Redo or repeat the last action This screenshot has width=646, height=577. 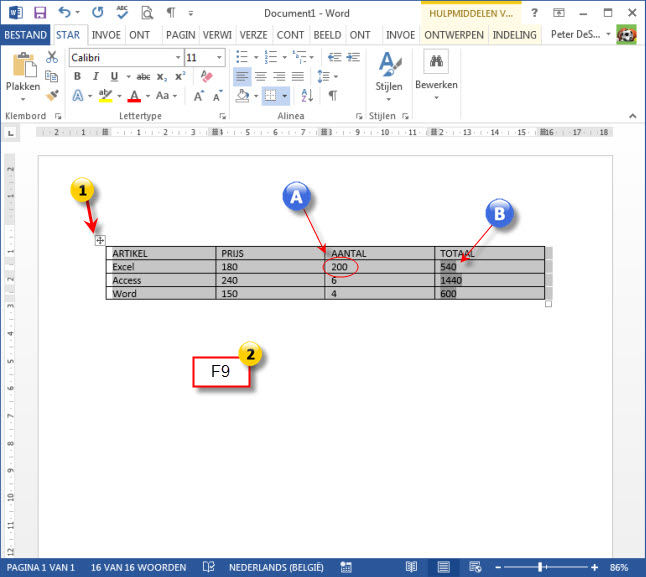tap(98, 12)
